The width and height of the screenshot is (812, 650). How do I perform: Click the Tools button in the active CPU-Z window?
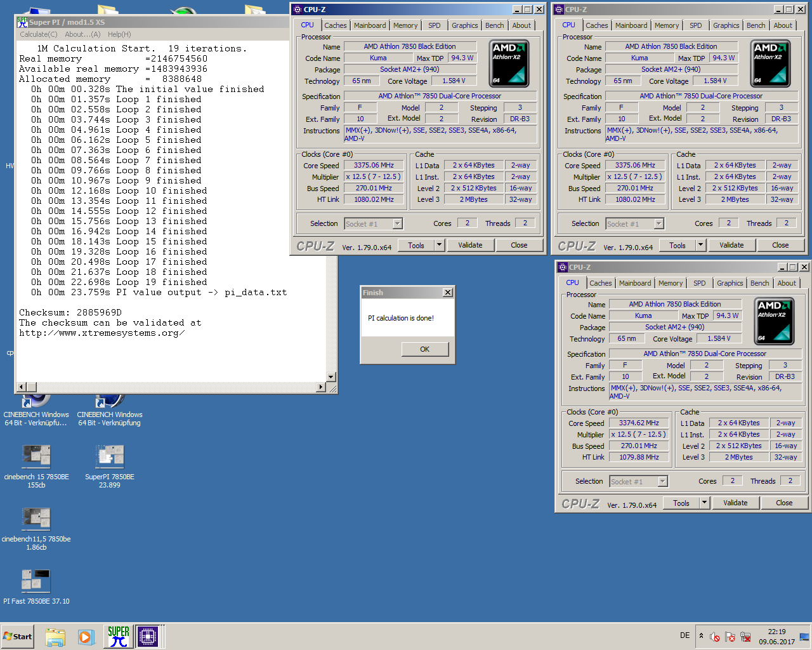pos(416,245)
